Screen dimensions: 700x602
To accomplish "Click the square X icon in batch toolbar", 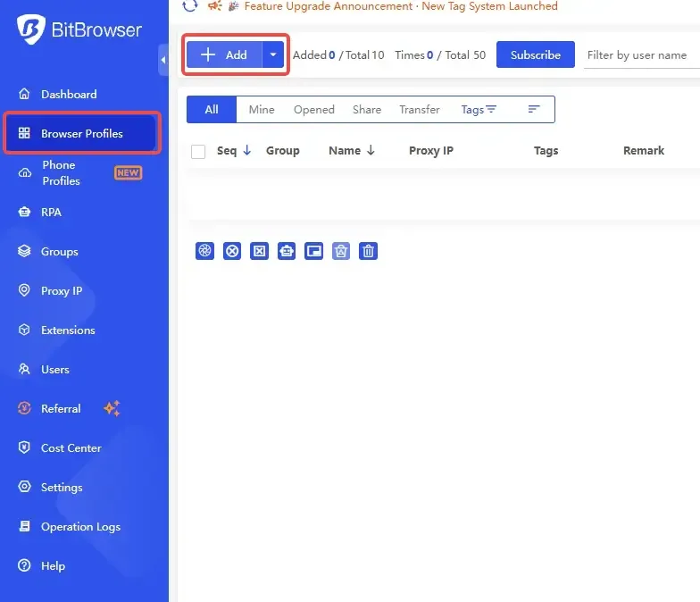I will point(259,251).
